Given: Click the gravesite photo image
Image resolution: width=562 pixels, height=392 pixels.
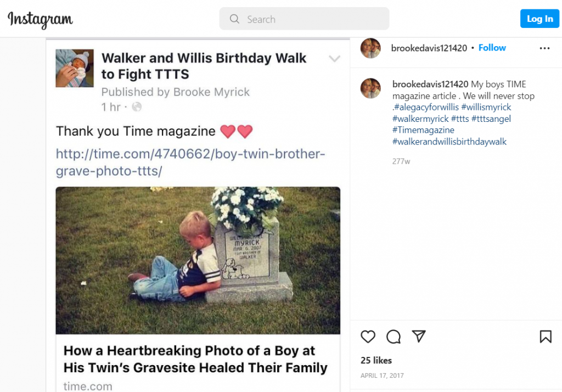Looking at the screenshot, I should (198, 260).
